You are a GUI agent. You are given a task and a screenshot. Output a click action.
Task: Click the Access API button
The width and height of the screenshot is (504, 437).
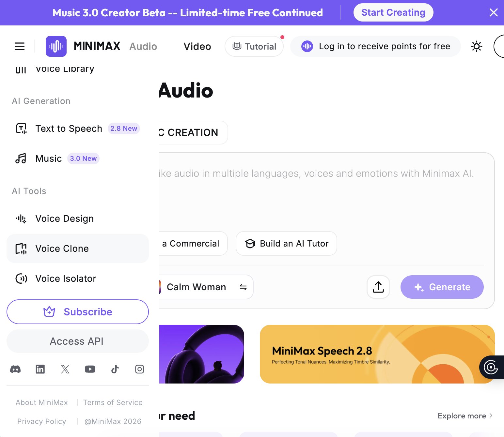pos(78,341)
